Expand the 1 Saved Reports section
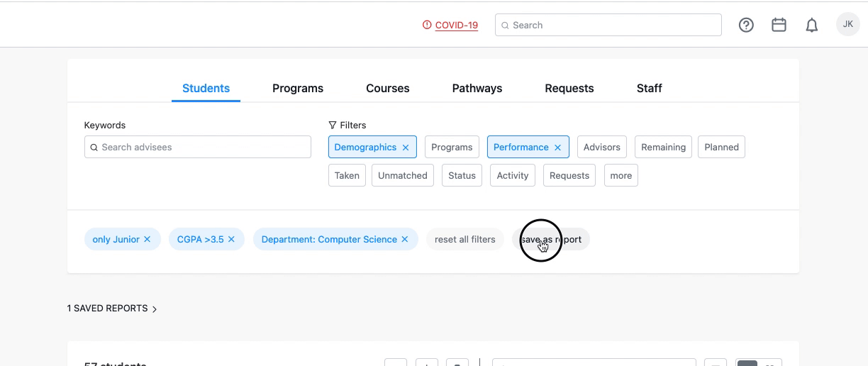The image size is (868, 366). [112, 309]
